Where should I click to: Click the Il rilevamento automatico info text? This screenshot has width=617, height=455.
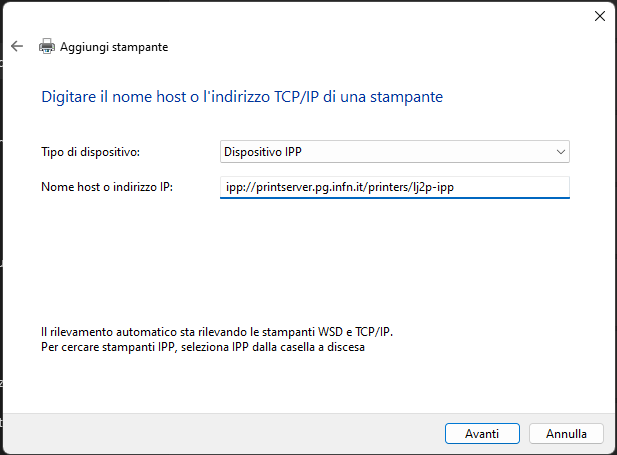[217, 332]
